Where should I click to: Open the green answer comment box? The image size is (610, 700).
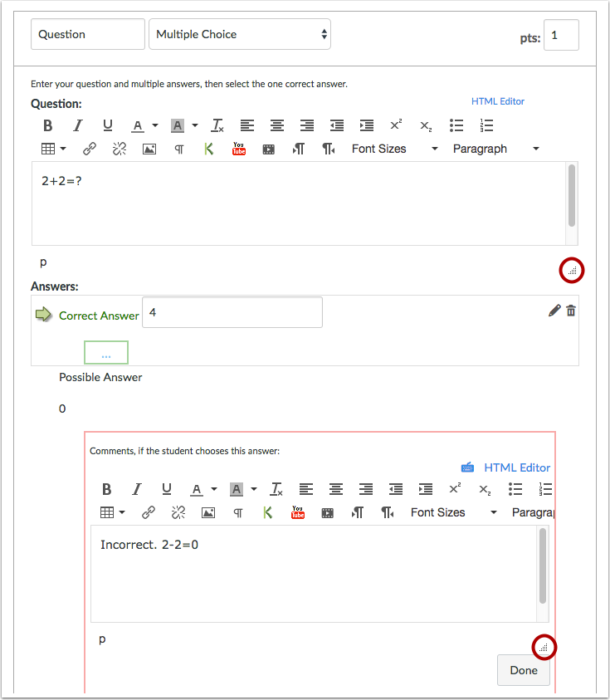click(x=106, y=353)
